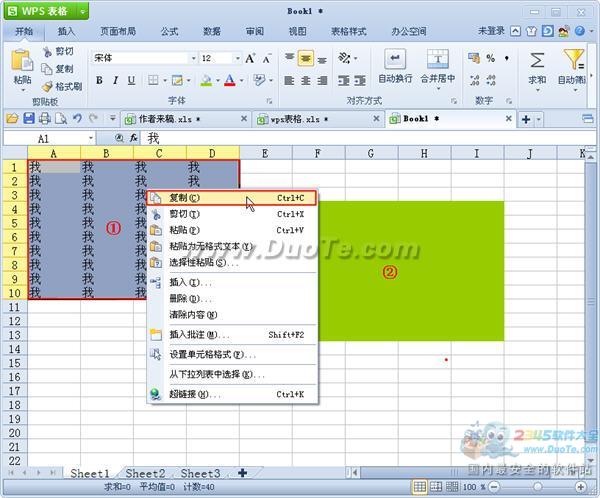Click the Print icon in quick toolbar
The width and height of the screenshot is (600, 498).
(45, 119)
